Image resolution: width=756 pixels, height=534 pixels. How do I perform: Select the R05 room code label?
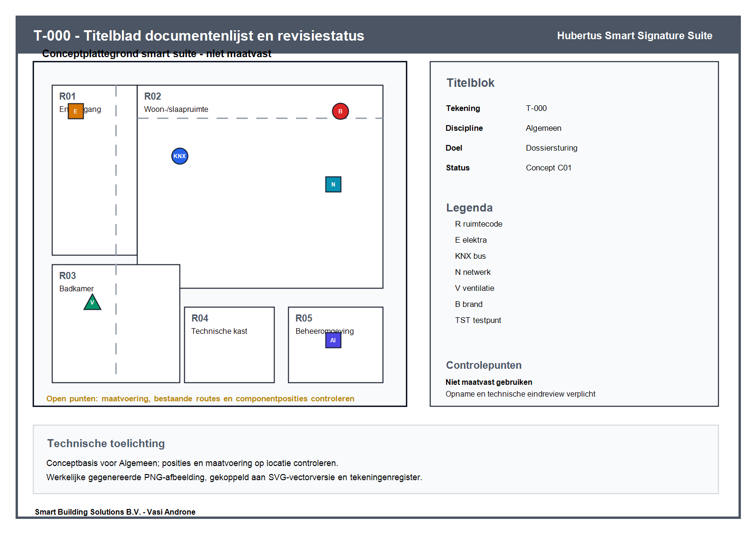(303, 318)
